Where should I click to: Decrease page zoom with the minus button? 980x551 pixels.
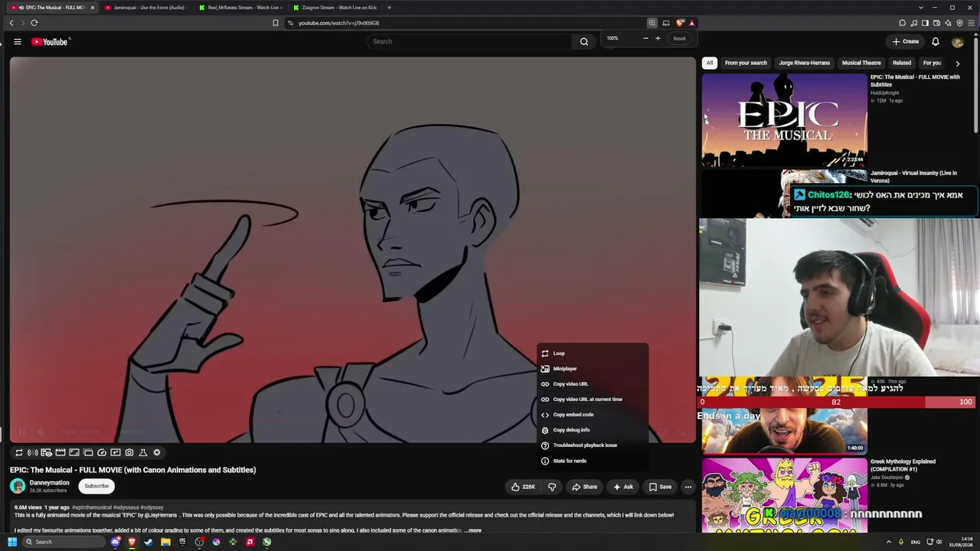[x=645, y=38]
